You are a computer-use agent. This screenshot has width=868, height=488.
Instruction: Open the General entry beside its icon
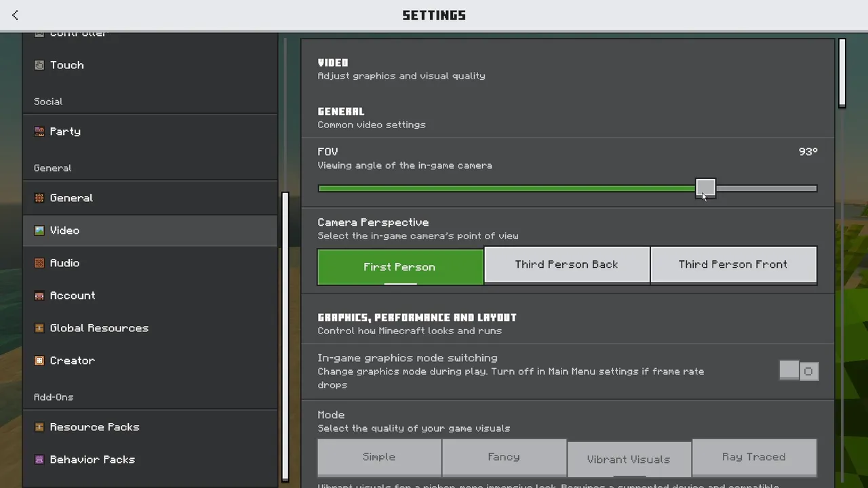[x=150, y=198]
